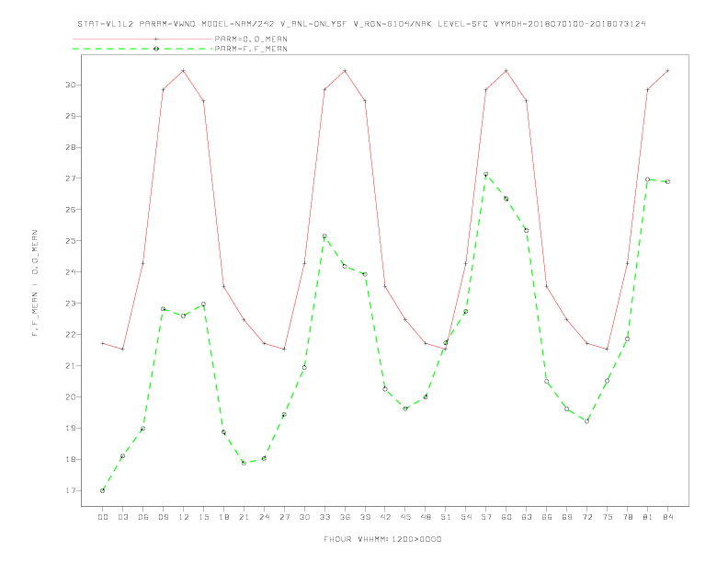Click the x-axis tick label 03
This screenshot has width=728, height=563.
tap(122, 517)
